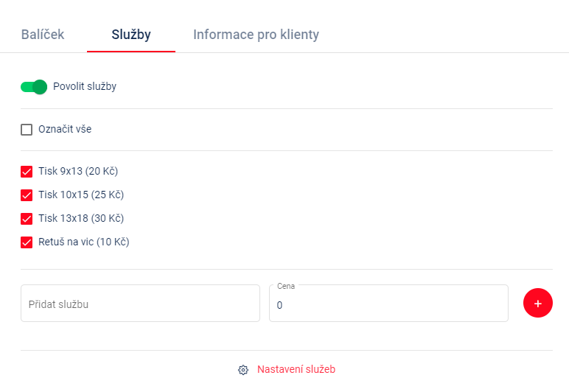Viewport: 569px width, 392px height.
Task: Focus the Cena price field
Action: (388, 303)
